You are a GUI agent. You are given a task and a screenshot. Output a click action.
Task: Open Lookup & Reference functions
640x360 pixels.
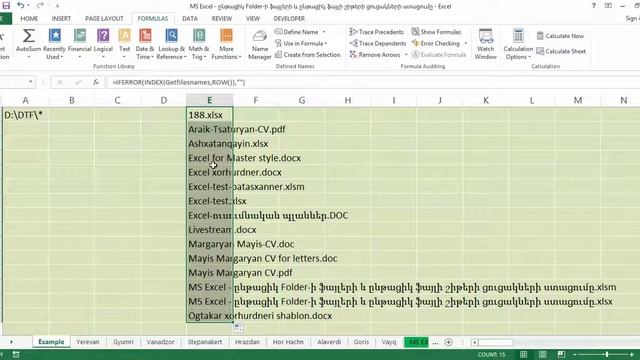click(171, 44)
